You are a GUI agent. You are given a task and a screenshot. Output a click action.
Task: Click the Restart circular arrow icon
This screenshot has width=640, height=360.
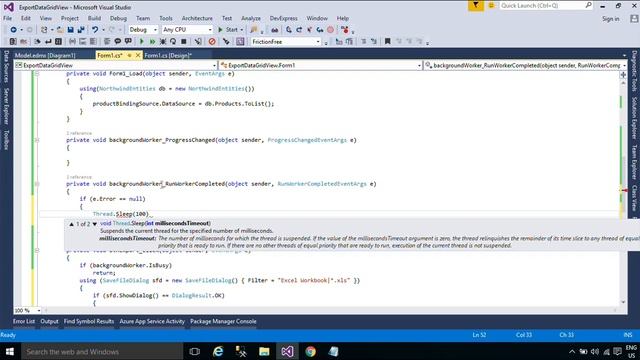click(173, 42)
